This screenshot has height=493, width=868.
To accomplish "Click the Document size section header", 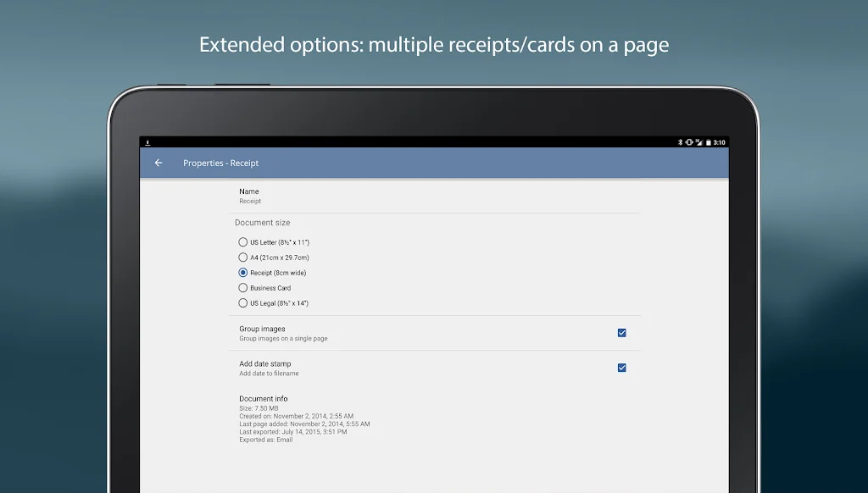I will [x=262, y=223].
